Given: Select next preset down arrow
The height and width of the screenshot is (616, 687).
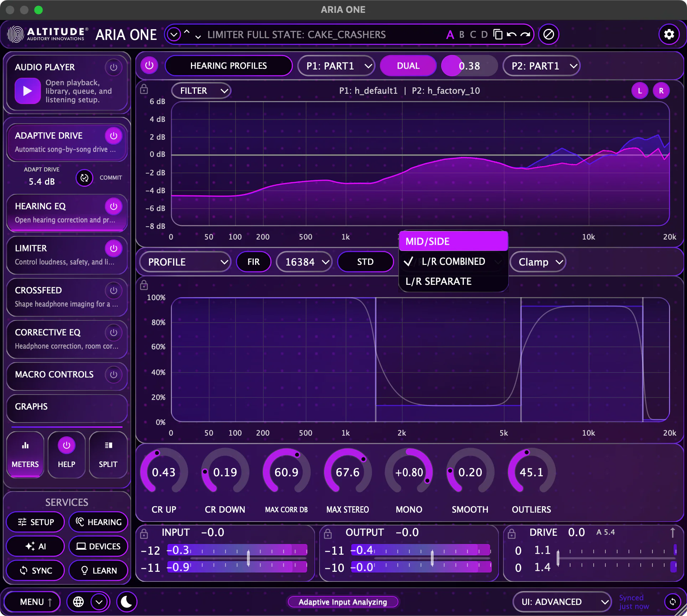Looking at the screenshot, I should 198,37.
